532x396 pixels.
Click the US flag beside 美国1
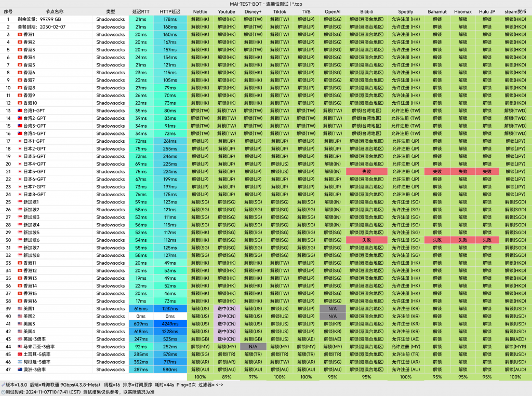(20, 308)
